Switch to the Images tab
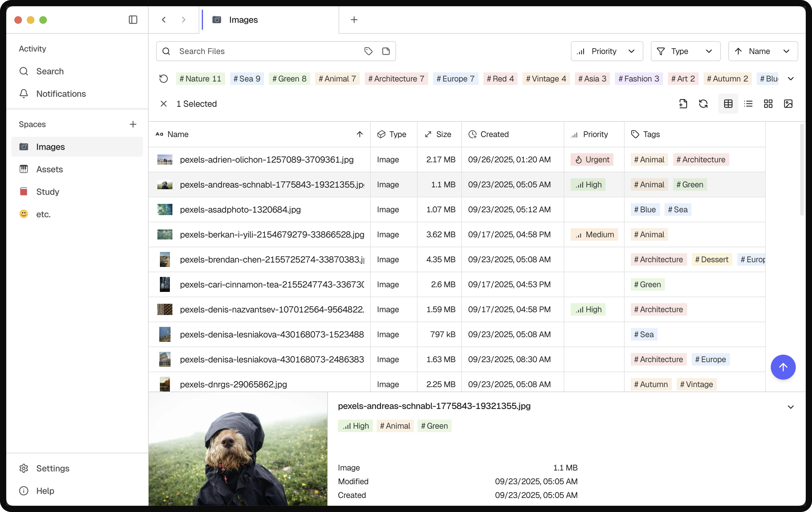This screenshot has height=512, width=812. pyautogui.click(x=243, y=20)
